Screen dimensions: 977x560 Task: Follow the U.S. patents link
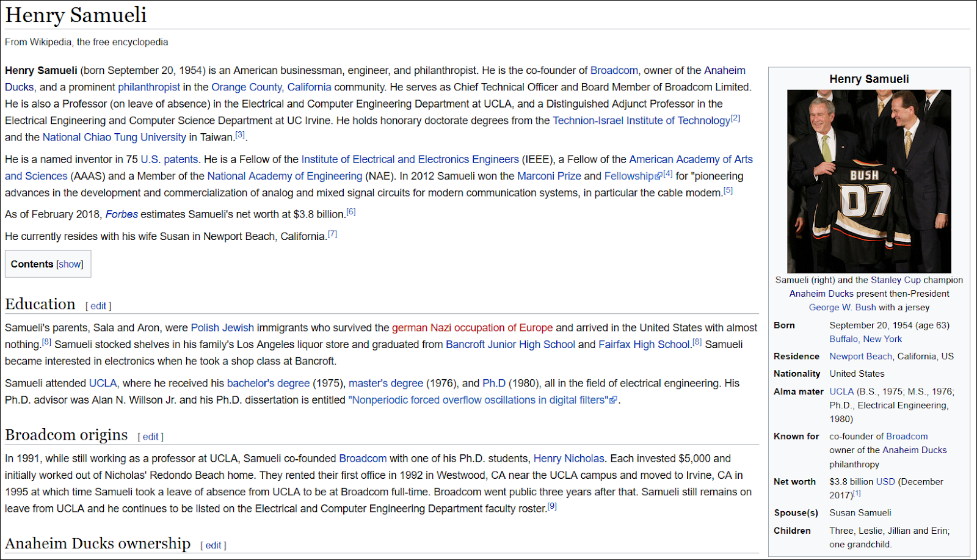(x=169, y=159)
